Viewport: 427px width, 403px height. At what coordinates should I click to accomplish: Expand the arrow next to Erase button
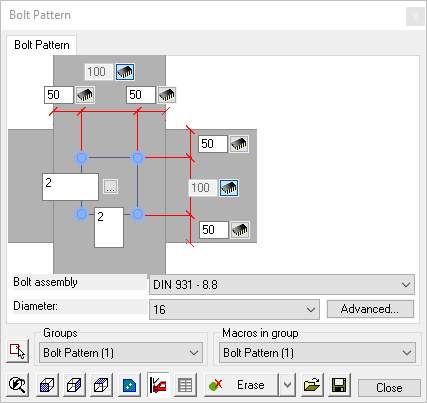tap(287, 385)
